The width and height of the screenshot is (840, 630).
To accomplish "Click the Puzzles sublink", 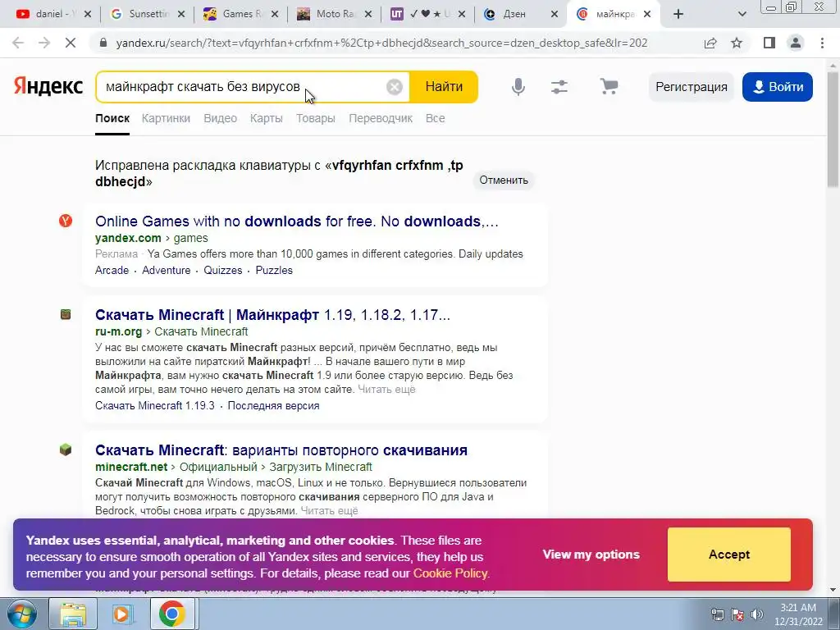I will tap(274, 271).
